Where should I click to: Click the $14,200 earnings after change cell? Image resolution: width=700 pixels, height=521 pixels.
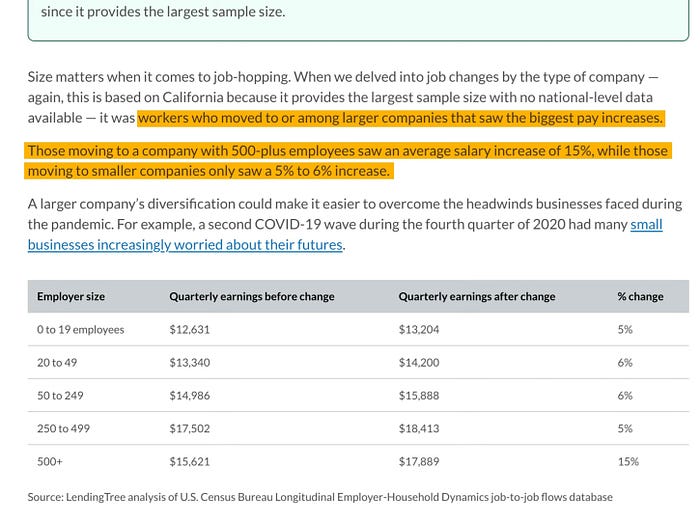tap(419, 363)
